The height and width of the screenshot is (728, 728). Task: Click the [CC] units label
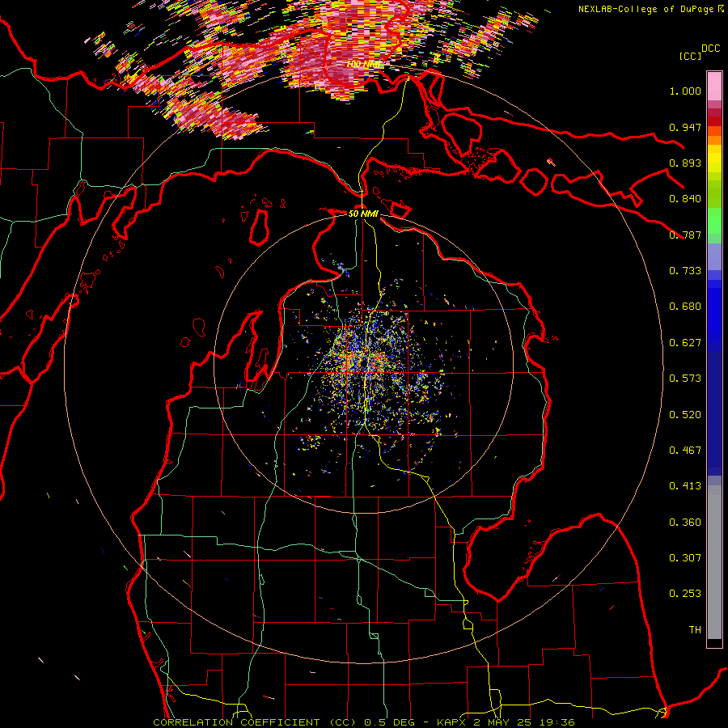(x=690, y=56)
